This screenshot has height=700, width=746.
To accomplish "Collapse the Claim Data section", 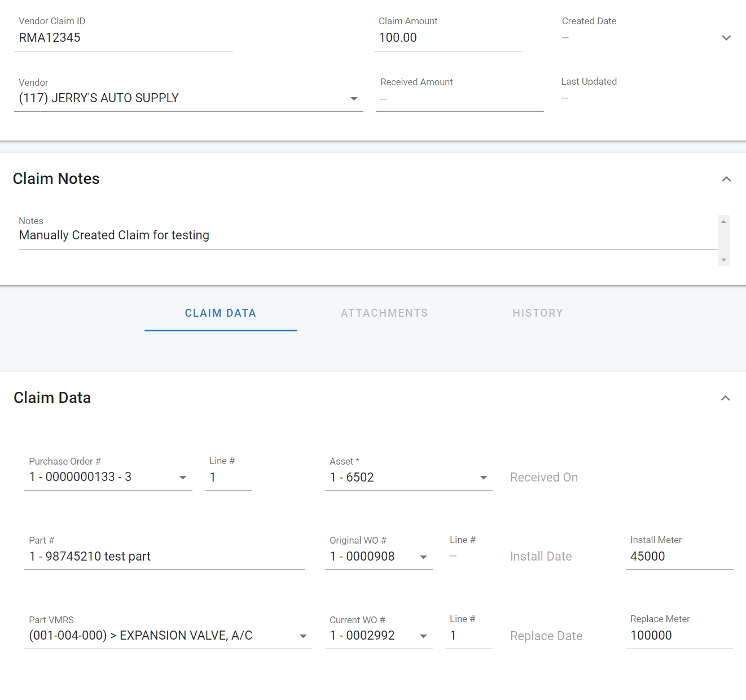I will click(725, 399).
